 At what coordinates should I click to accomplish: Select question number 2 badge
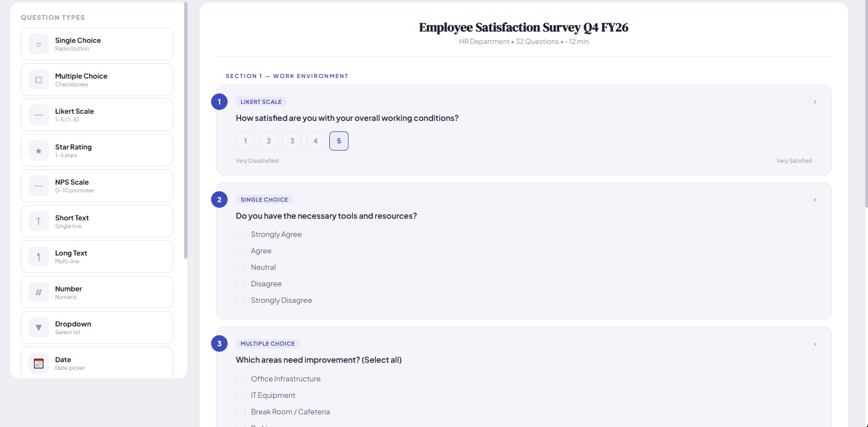219,199
